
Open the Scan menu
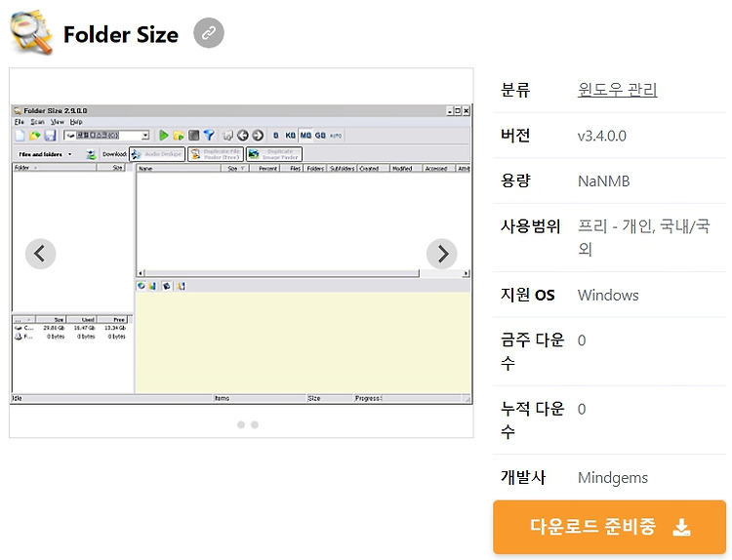[x=37, y=122]
